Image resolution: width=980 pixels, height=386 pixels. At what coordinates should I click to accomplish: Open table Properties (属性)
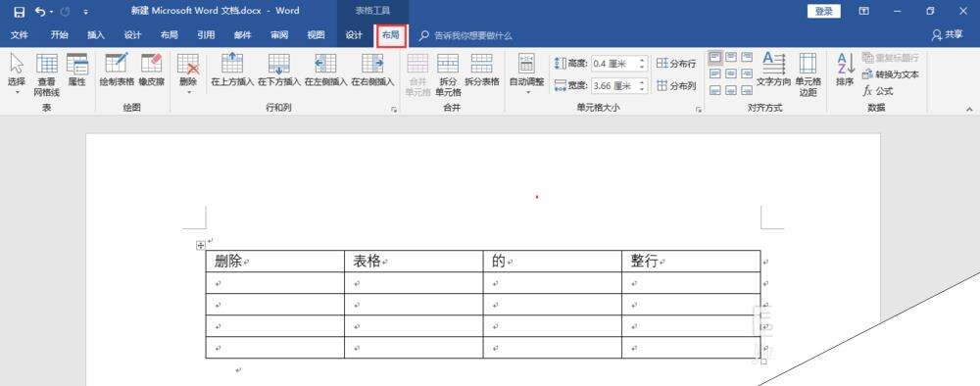[x=76, y=70]
